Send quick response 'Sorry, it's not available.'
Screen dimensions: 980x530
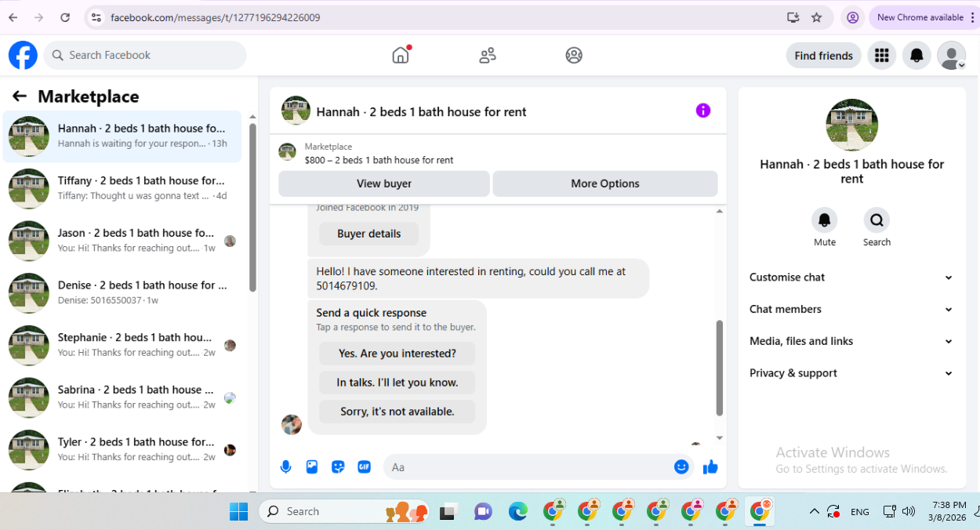pyautogui.click(x=397, y=412)
